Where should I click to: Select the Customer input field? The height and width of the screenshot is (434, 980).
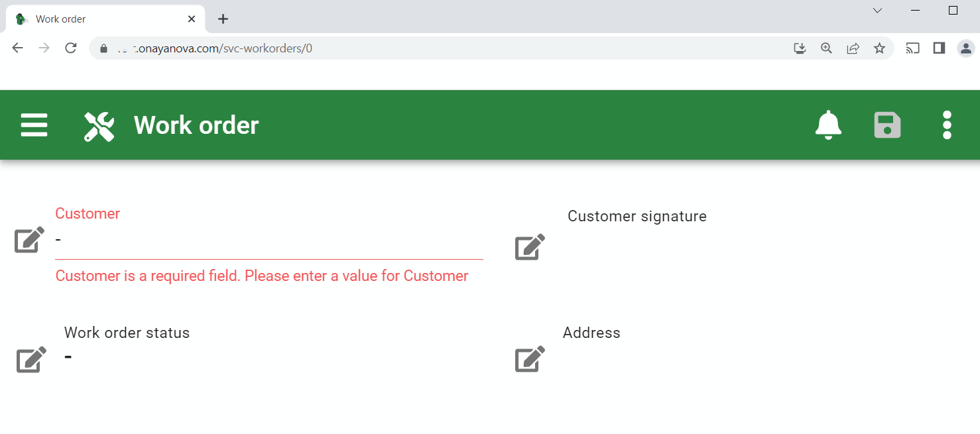pos(269,239)
